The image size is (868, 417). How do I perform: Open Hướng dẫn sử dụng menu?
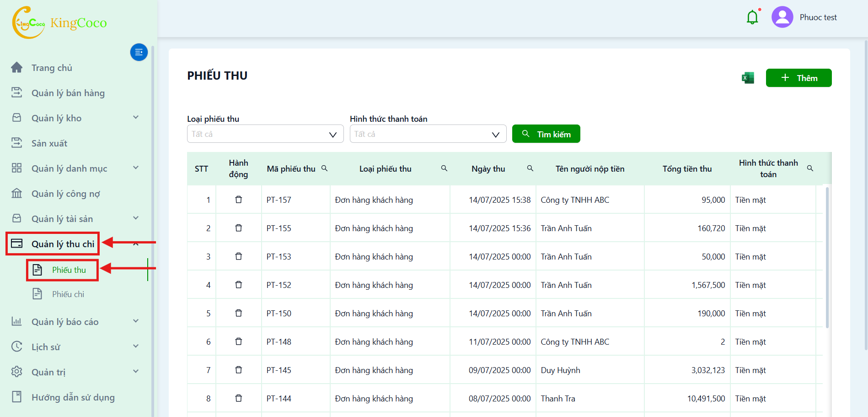click(x=73, y=397)
